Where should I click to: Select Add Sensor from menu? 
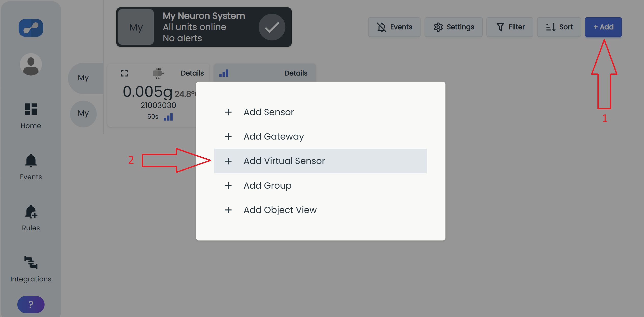[x=320, y=112]
